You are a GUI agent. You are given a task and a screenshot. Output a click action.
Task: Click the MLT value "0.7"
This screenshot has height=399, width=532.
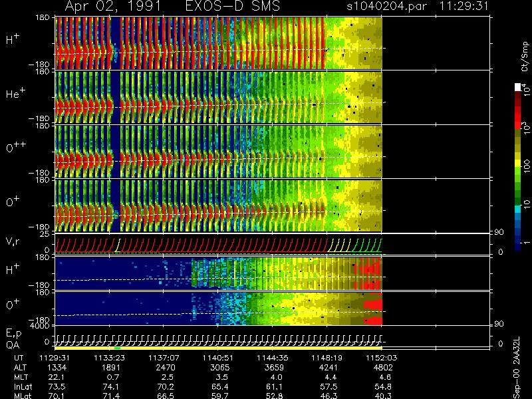(x=113, y=377)
